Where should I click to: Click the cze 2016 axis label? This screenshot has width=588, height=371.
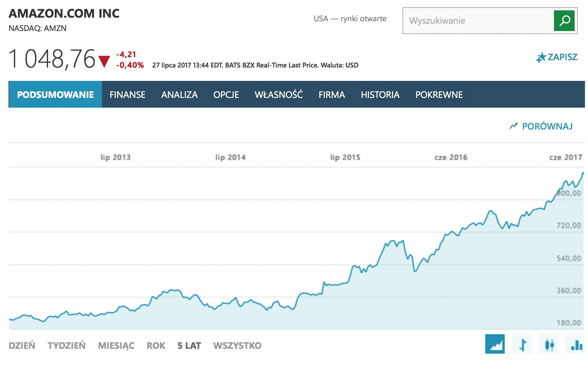click(x=451, y=157)
